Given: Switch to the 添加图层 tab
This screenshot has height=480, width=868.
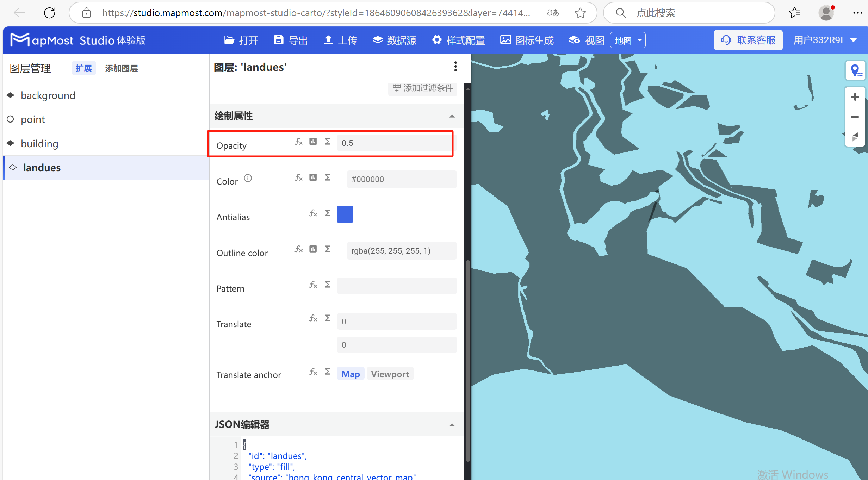Looking at the screenshot, I should (122, 68).
